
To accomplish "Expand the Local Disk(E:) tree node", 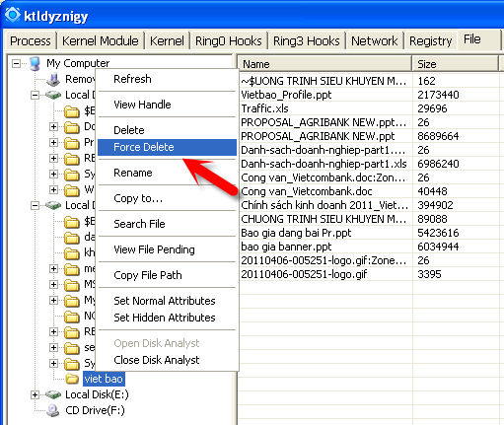I will pyautogui.click(x=35, y=394).
